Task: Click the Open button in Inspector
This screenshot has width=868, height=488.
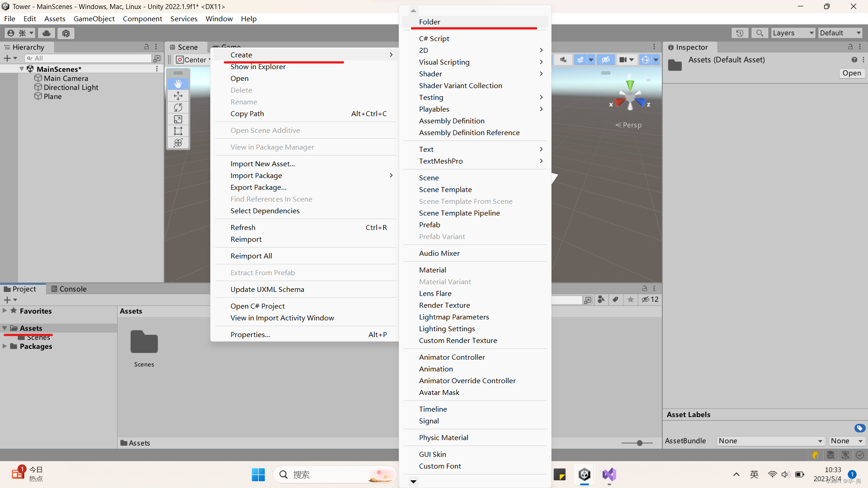Action: click(852, 73)
